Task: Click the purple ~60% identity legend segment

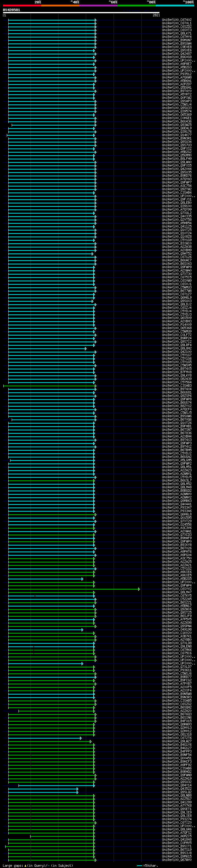Action: tap(98, 6)
